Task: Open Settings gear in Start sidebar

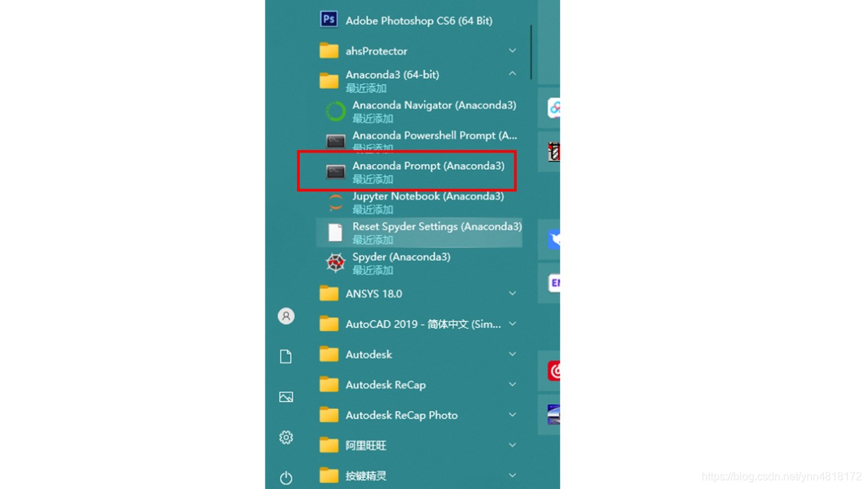Action: 286,437
